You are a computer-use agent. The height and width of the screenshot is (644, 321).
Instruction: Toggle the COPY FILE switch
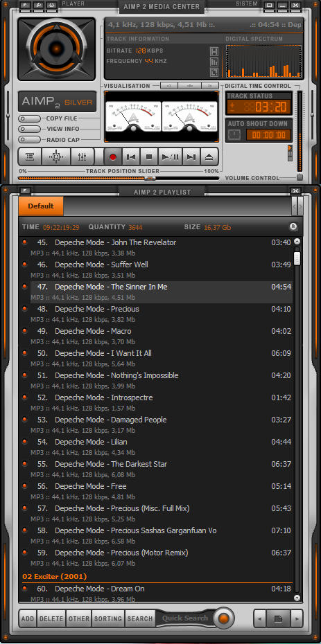[29, 118]
